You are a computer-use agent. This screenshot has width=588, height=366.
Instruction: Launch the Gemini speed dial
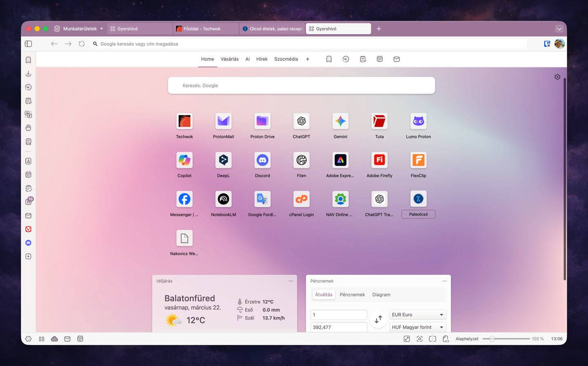coord(341,121)
